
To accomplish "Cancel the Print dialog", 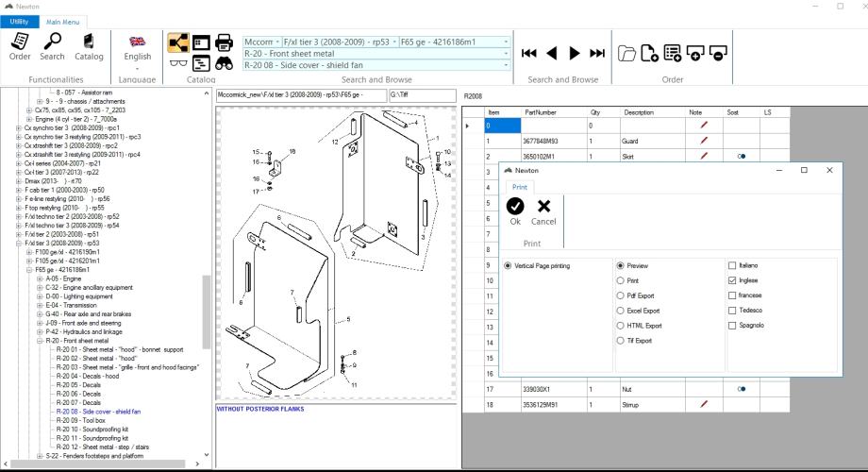I will (x=543, y=212).
